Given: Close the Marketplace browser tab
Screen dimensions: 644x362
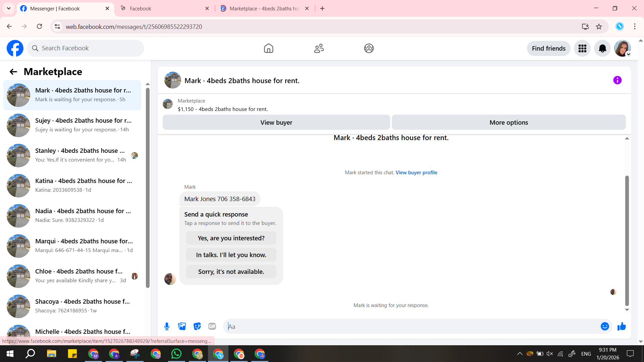Looking at the screenshot, I should click(307, 8).
